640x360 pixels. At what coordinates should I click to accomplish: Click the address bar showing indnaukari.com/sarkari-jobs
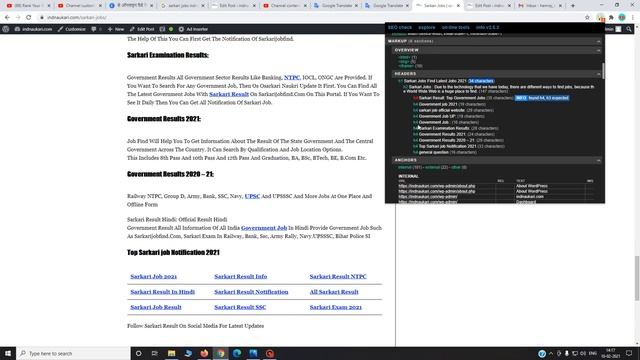coord(310,18)
